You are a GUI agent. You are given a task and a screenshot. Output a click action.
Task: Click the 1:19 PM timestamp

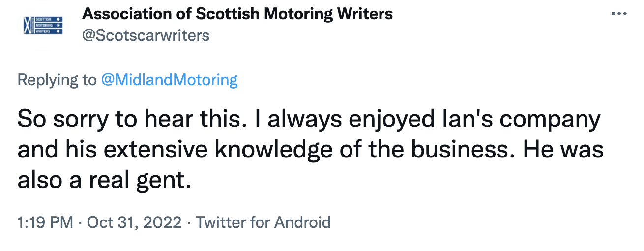click(45, 222)
